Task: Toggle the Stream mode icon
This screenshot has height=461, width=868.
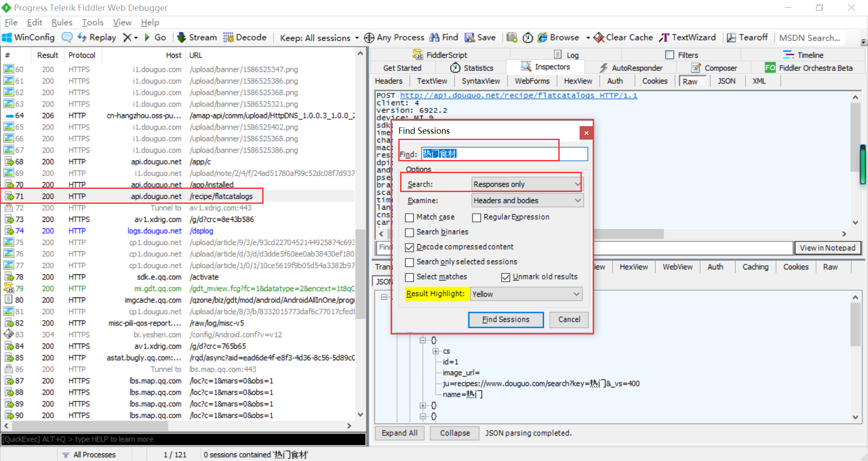Action: coord(181,38)
